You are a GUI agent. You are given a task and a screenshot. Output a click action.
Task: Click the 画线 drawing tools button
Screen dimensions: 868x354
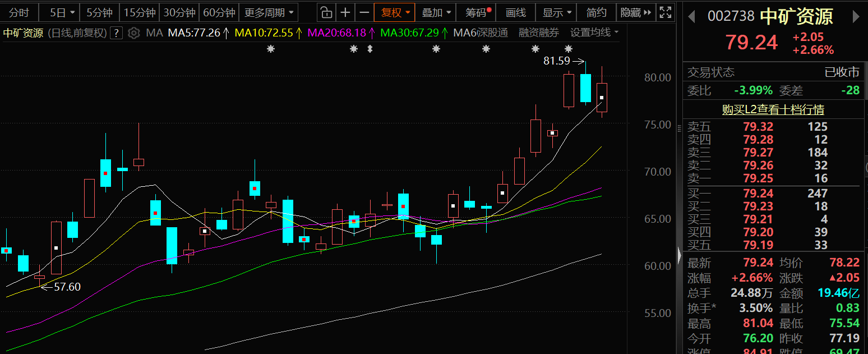pos(515,12)
